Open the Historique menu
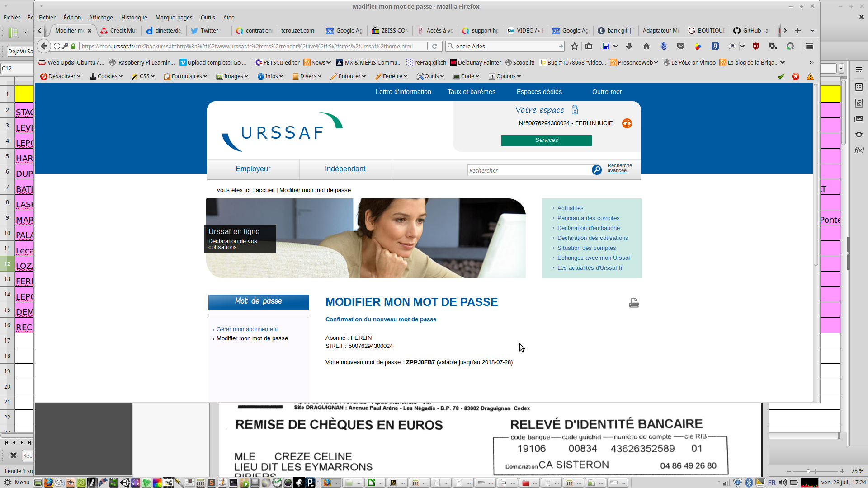Image resolution: width=868 pixels, height=488 pixels. coord(134,18)
